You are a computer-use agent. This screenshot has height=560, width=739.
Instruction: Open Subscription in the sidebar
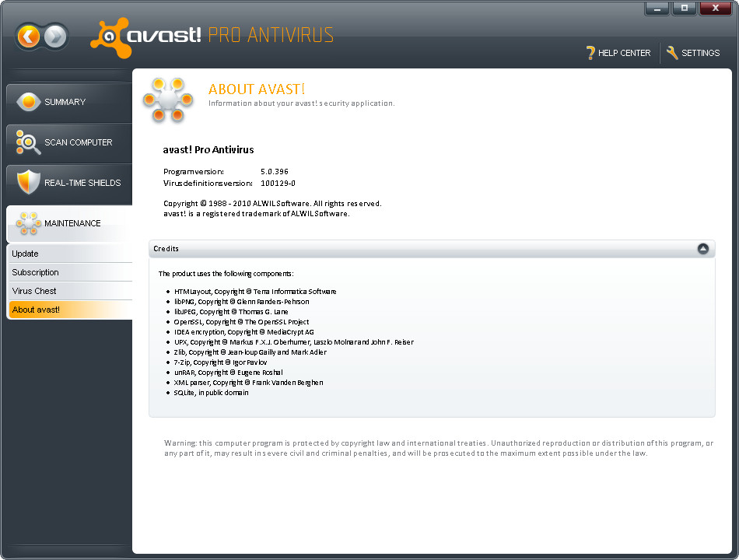36,272
